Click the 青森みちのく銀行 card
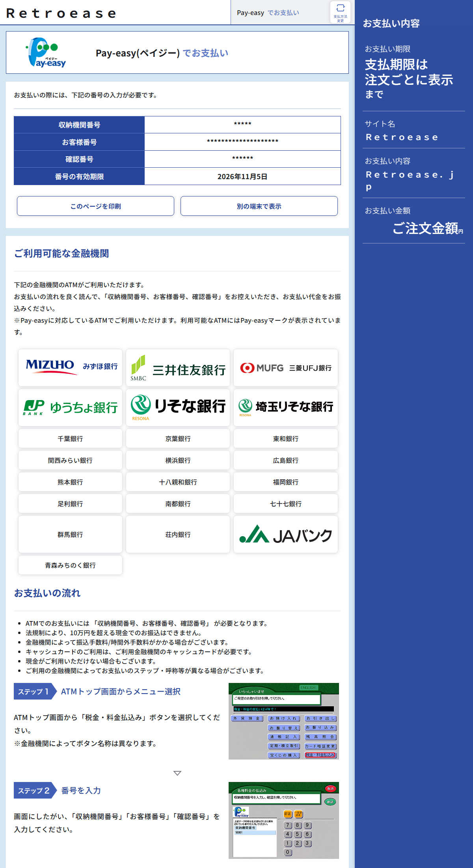This screenshot has width=473, height=868. pyautogui.click(x=70, y=565)
